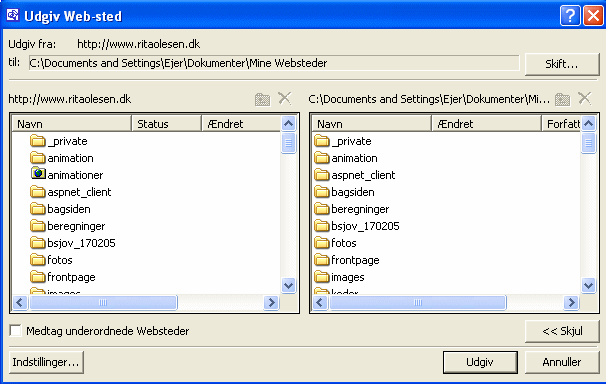Open Indstillinger... options
Screen dimensions: 606x384
click(46, 362)
